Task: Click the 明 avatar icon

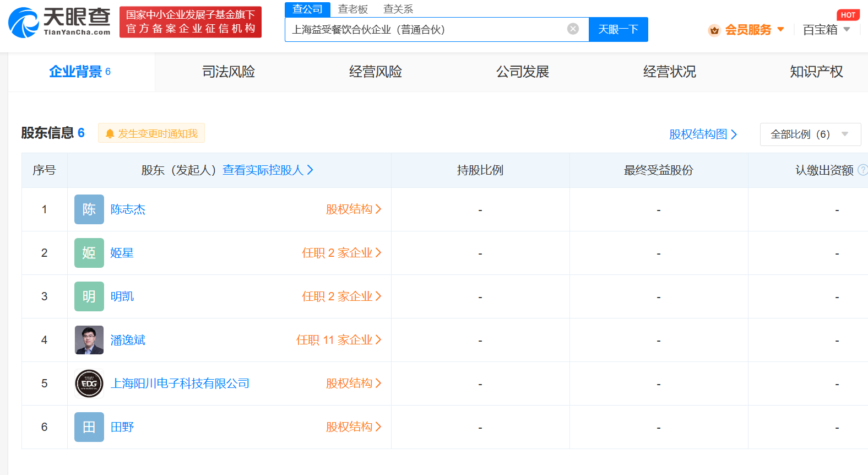Action: [89, 296]
